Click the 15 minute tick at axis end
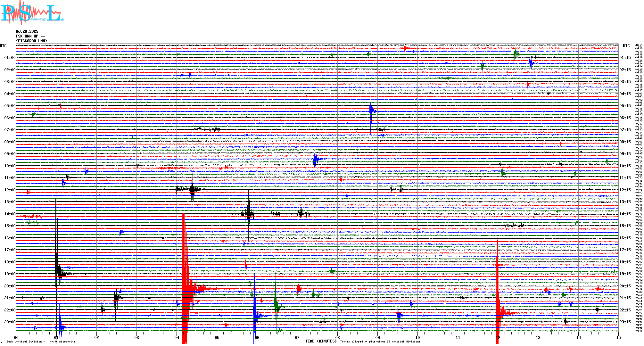The height and width of the screenshot is (346, 644). click(x=618, y=337)
